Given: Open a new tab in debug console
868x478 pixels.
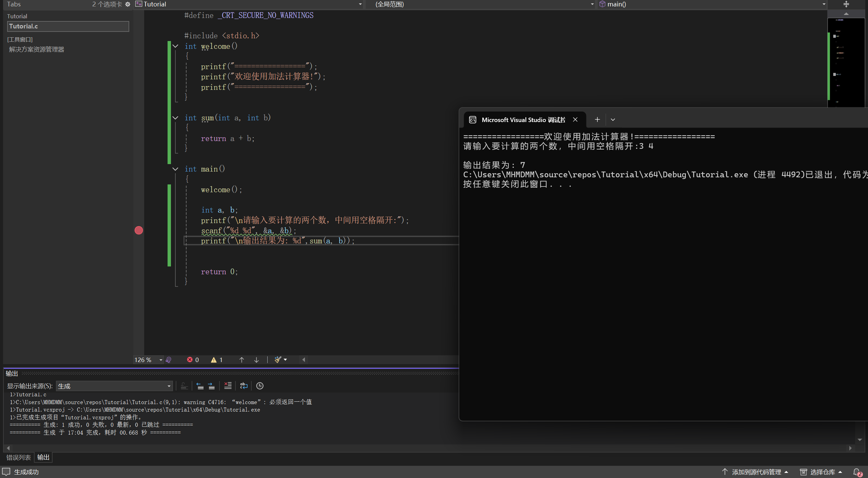Looking at the screenshot, I should coord(597,120).
